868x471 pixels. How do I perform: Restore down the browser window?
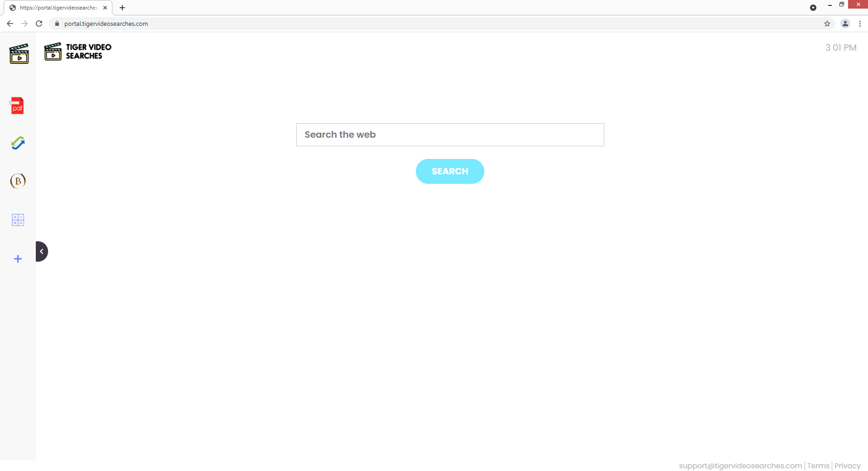pos(842,5)
